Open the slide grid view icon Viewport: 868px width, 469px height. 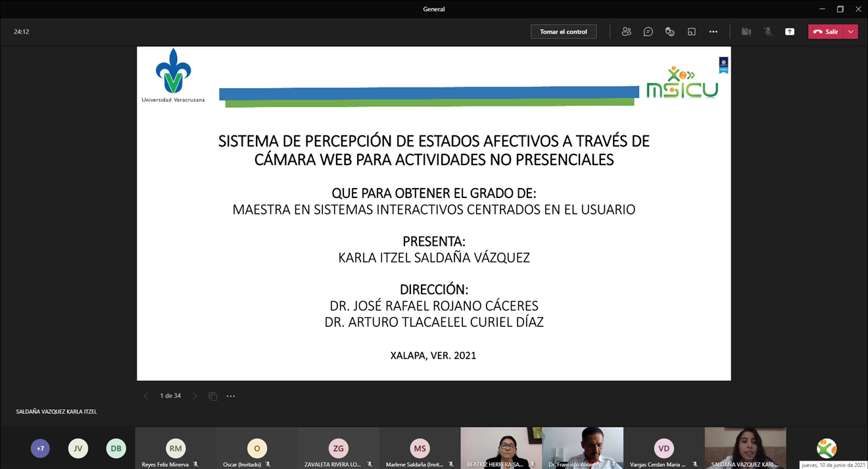click(x=212, y=396)
